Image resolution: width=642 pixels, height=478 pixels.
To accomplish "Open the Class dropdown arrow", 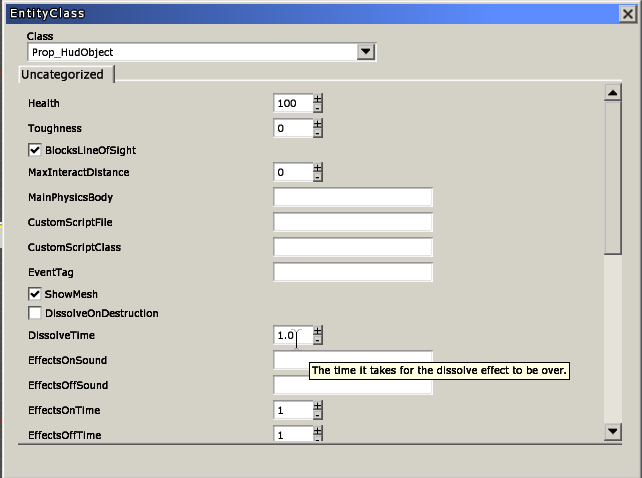I will coord(365,52).
